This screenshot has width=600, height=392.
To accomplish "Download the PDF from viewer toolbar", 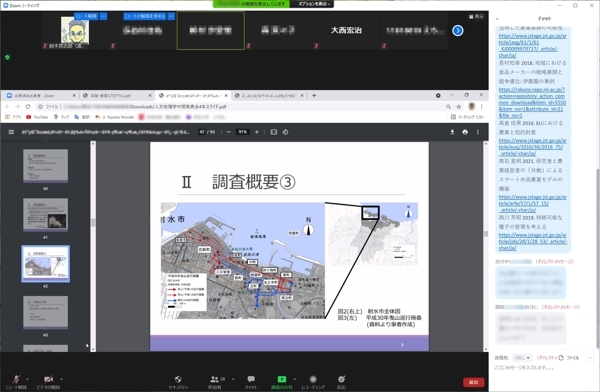I will click(x=452, y=132).
